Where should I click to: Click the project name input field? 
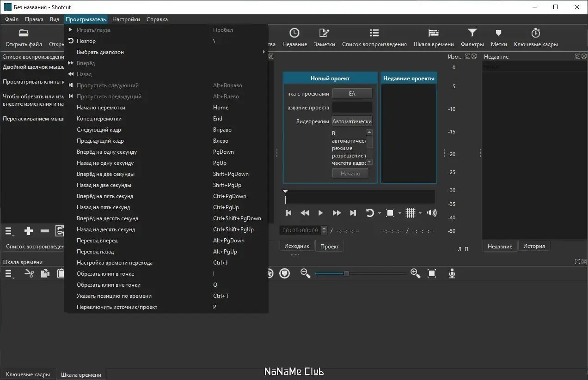tap(352, 107)
